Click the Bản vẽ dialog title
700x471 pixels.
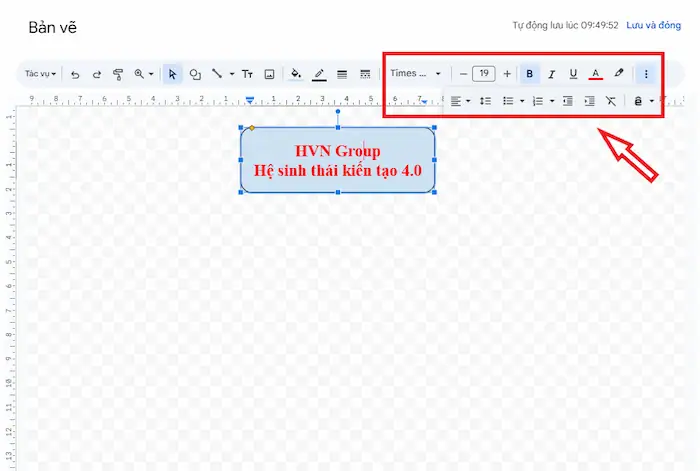point(53,28)
